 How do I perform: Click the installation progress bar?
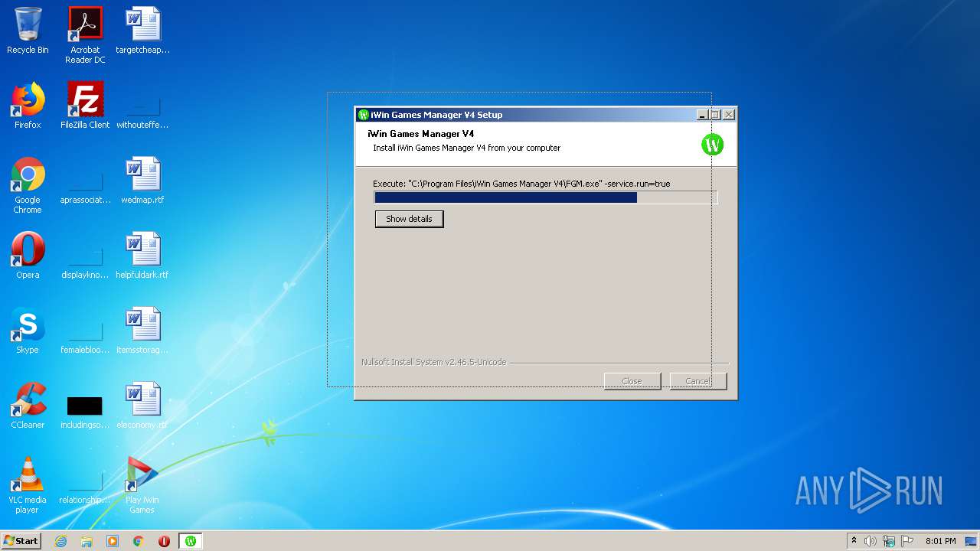pos(545,197)
